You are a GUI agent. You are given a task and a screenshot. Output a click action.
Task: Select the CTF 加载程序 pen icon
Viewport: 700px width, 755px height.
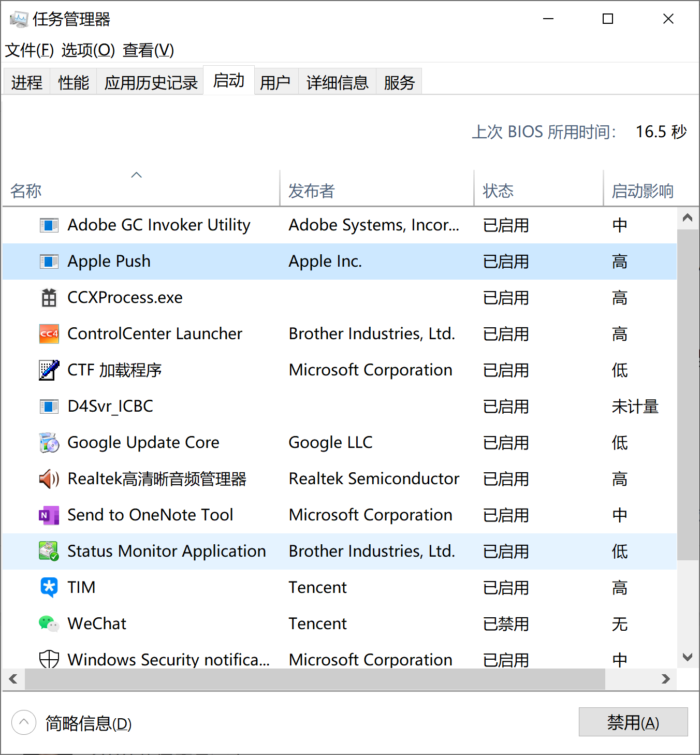(49, 370)
